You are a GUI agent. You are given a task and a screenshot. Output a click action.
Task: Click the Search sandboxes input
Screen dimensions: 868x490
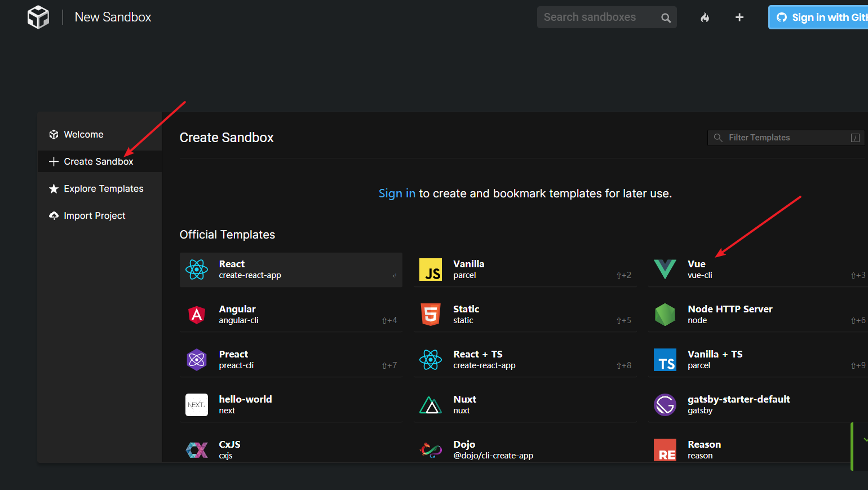click(x=597, y=17)
